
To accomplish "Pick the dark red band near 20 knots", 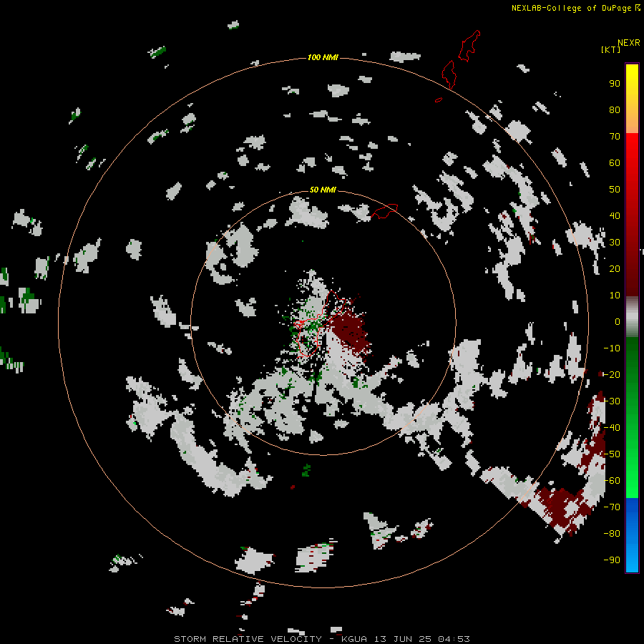I will coord(632,269).
